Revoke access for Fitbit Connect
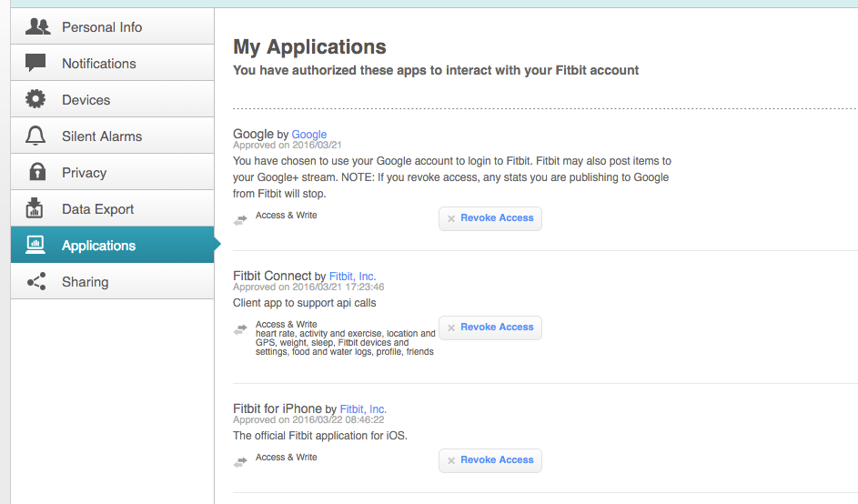The image size is (858, 504). (490, 328)
